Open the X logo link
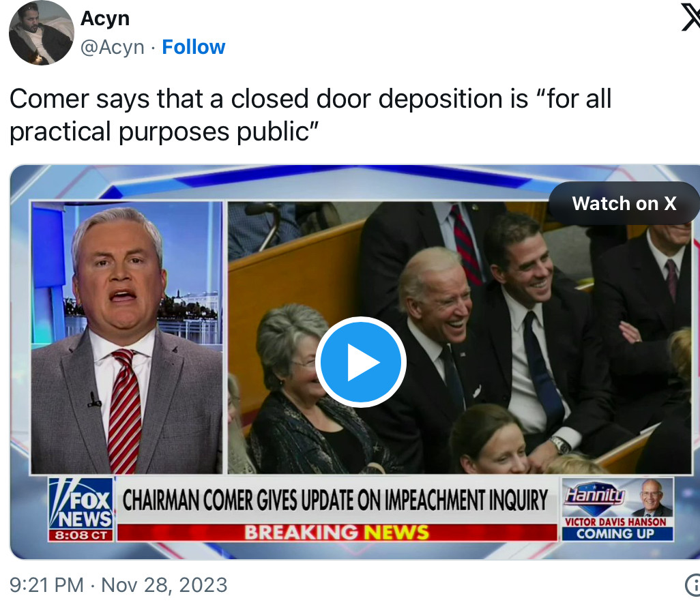 pos(690,18)
